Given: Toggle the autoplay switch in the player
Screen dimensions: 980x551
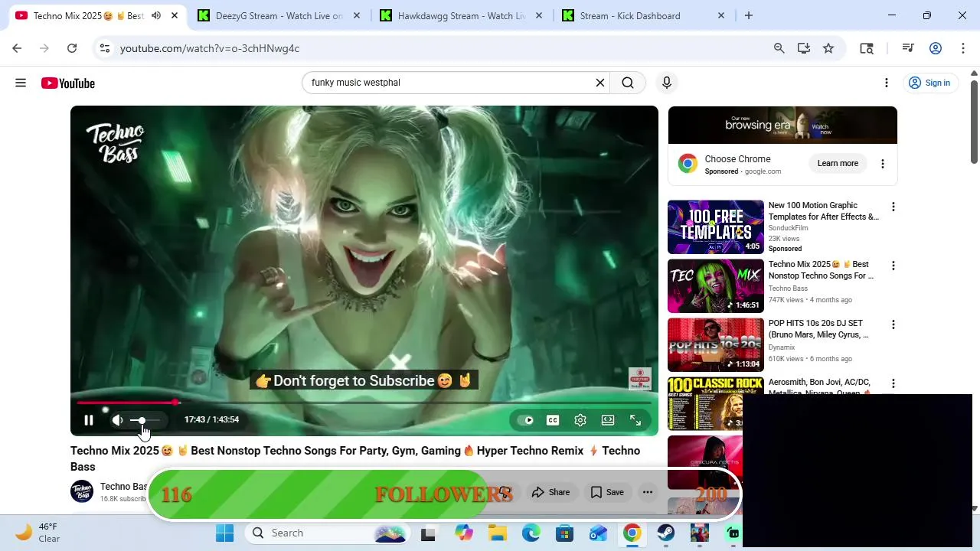Looking at the screenshot, I should pos(525,420).
